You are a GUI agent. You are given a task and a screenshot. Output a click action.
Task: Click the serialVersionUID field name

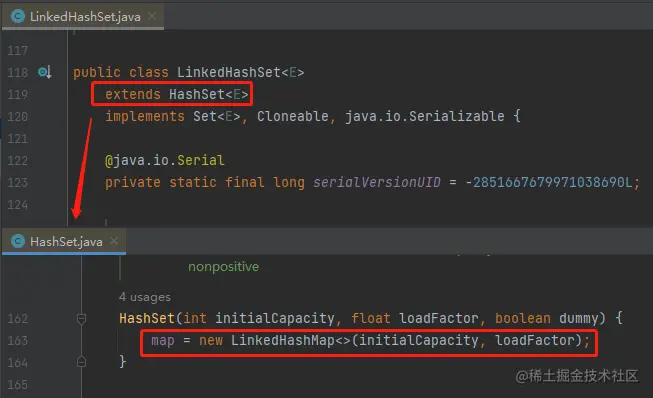376,182
